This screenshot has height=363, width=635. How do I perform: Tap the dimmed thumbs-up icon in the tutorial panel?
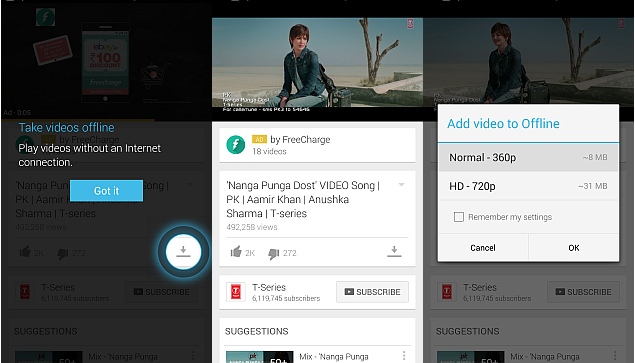click(x=25, y=252)
